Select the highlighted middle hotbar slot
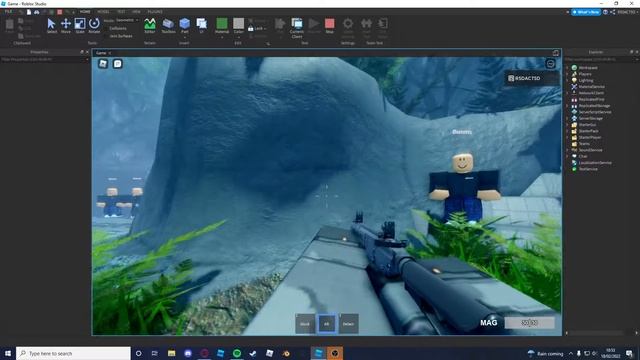This screenshot has height=360, width=640. (x=327, y=324)
